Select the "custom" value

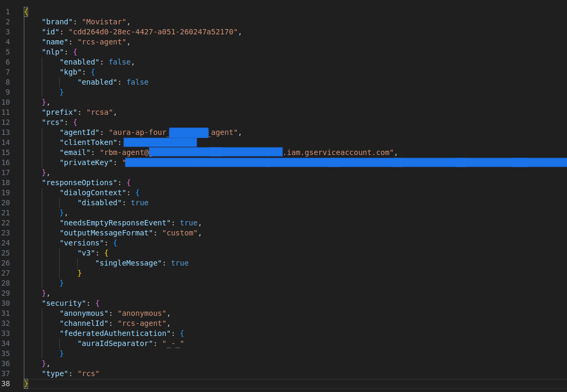180,233
